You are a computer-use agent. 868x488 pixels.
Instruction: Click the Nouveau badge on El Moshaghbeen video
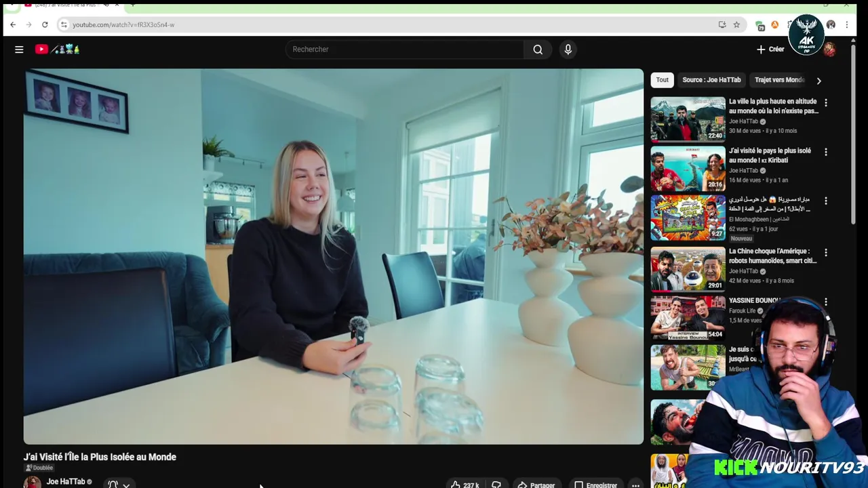click(741, 239)
